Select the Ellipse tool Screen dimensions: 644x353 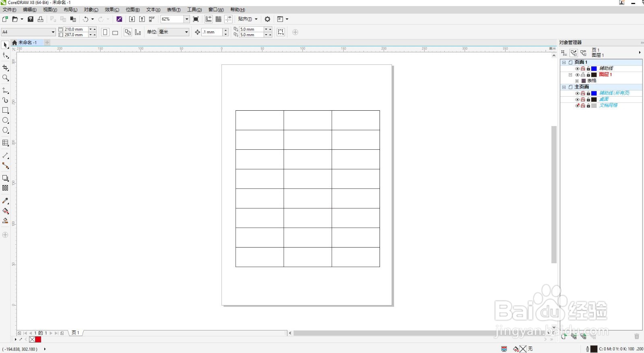pos(5,120)
